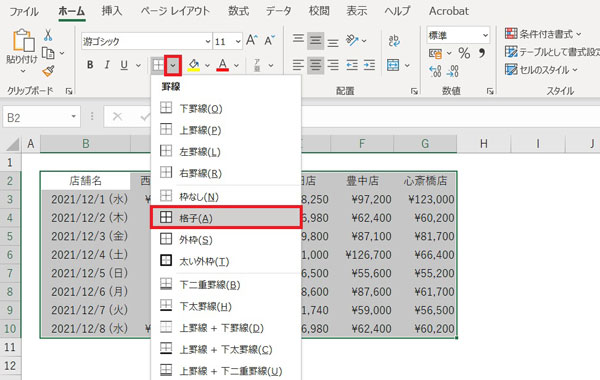This screenshot has height=380, width=600.
Task: Toggle italic formatting
Action: click(107, 65)
